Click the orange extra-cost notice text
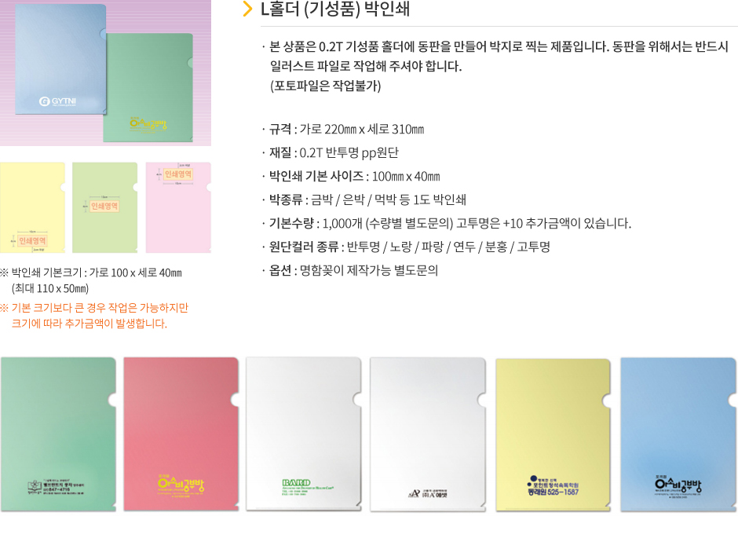Viewport: 738px width, 560px height. pyautogui.click(x=94, y=316)
